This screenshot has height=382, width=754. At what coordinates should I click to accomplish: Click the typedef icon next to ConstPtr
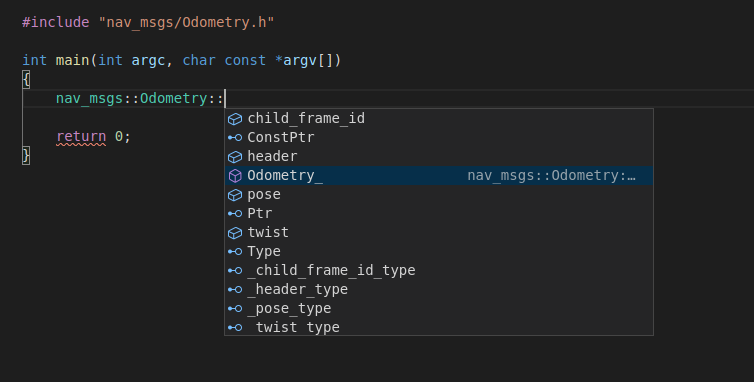coord(235,138)
